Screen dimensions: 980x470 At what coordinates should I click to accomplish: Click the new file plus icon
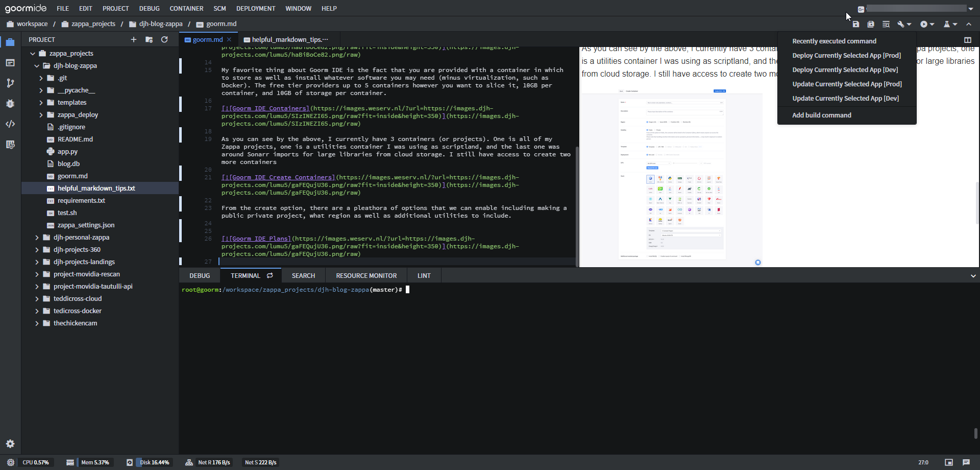(x=134, y=39)
